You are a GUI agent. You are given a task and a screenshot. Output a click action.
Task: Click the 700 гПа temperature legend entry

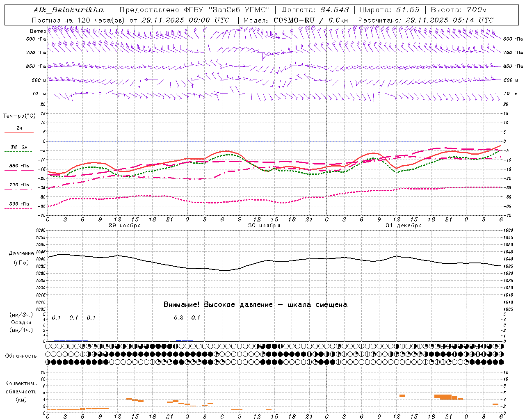[19, 185]
